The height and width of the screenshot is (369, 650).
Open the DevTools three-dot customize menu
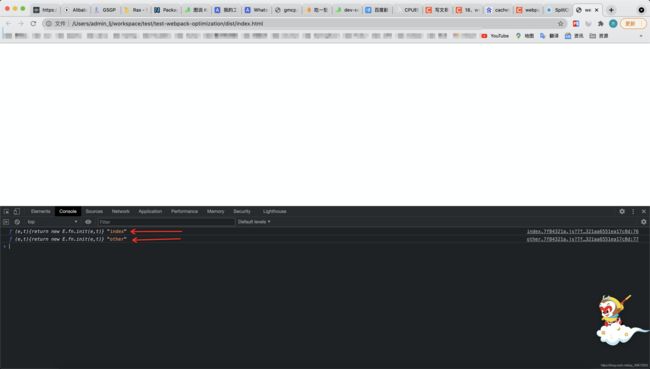coord(633,211)
